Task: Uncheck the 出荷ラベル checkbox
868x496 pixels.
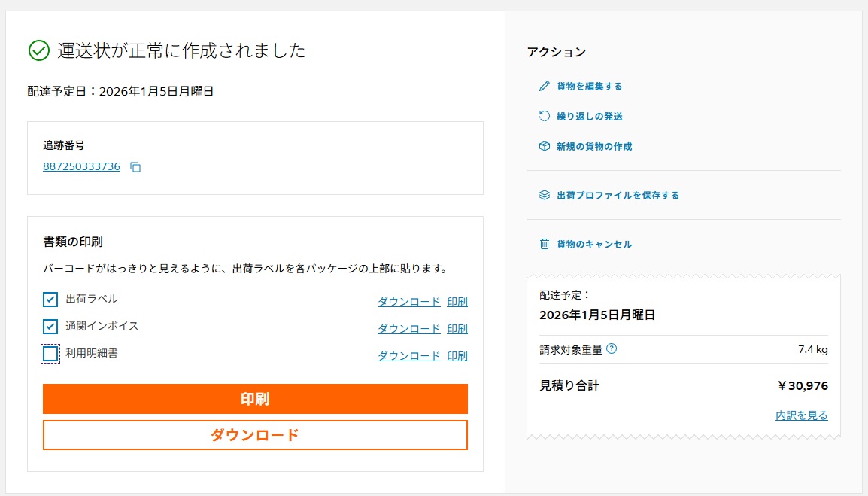Action: (50, 300)
